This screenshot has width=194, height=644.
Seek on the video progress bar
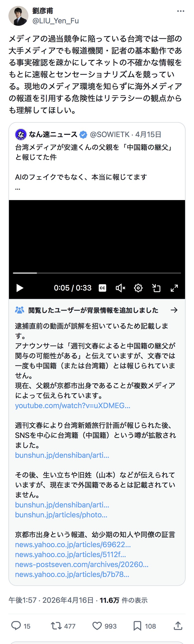[x=97, y=273]
